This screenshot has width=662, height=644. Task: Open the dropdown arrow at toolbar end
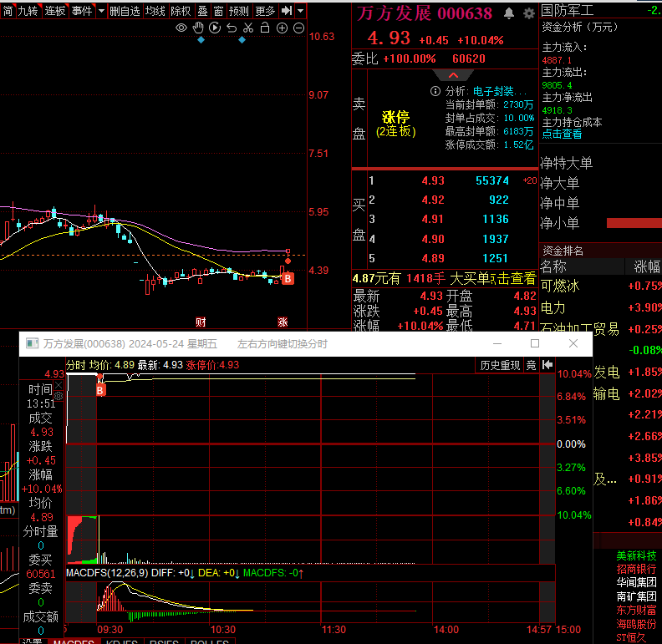299,11
